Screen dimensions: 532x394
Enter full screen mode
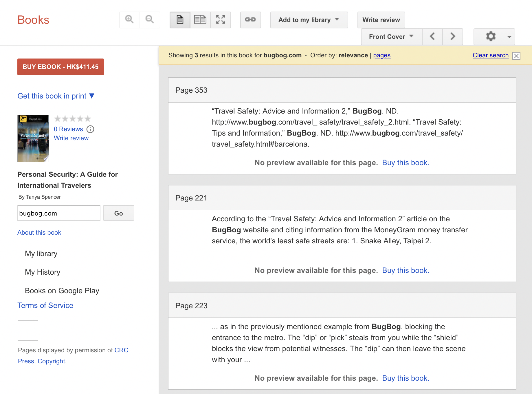point(221,20)
